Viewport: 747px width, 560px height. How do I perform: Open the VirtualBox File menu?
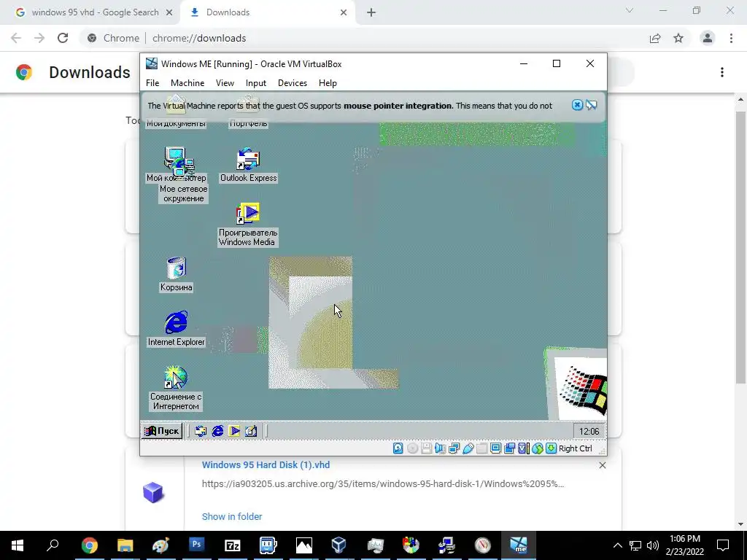tap(152, 83)
